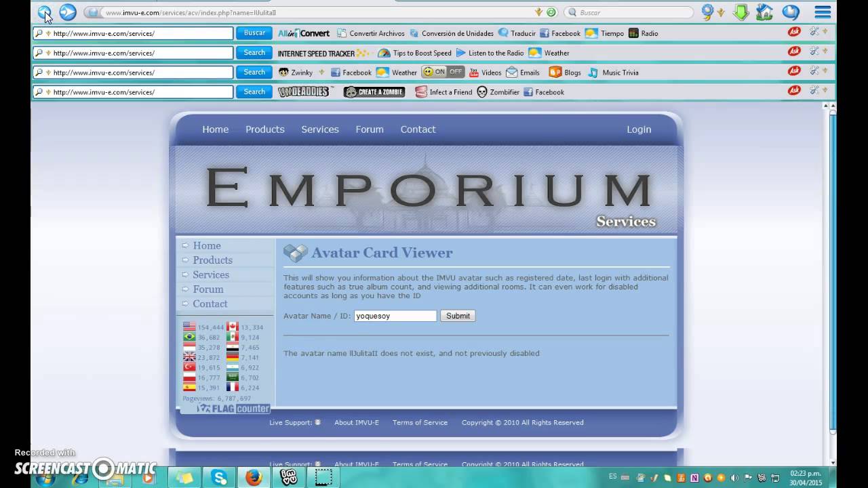The image size is (868, 488).
Task: Open Terms of Service footer link
Action: click(x=420, y=422)
